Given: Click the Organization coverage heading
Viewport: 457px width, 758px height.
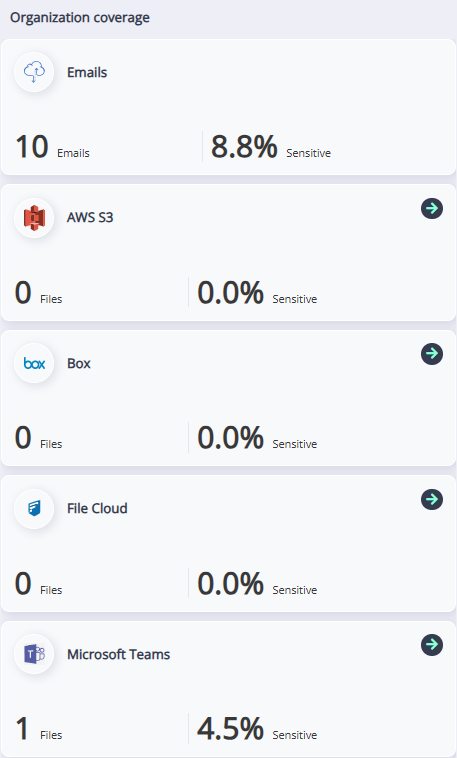Looking at the screenshot, I should [80, 17].
